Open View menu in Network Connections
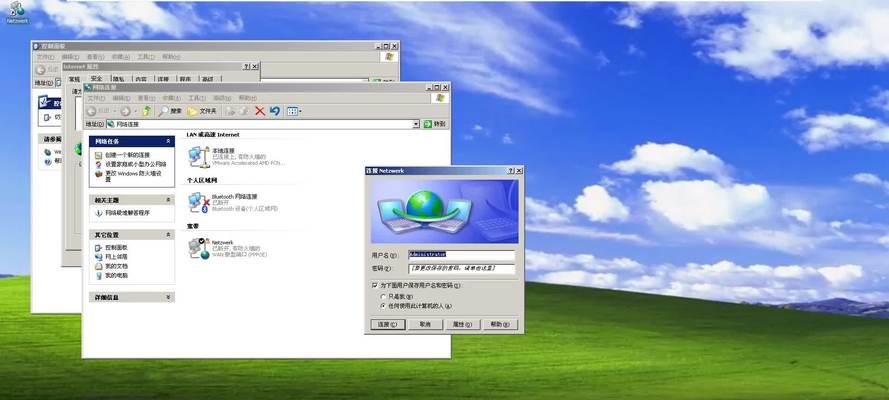Screen dimensions: 889x400 tap(147, 98)
